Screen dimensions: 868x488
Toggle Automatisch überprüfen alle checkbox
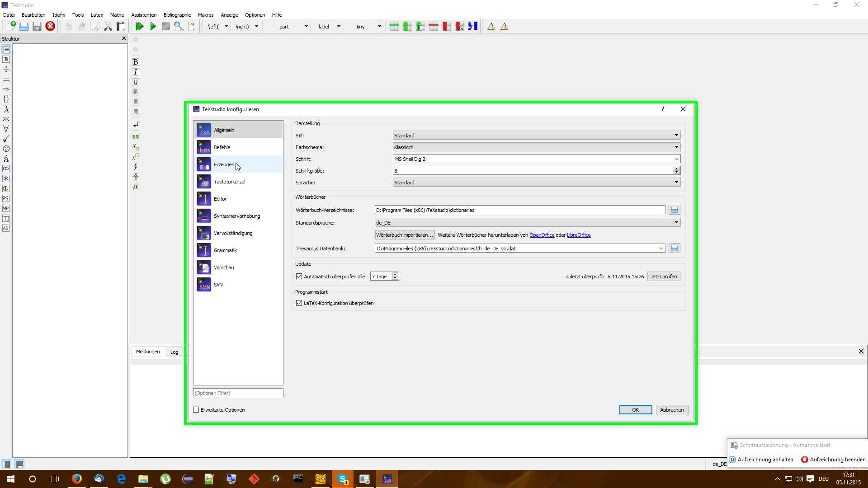[x=299, y=277]
